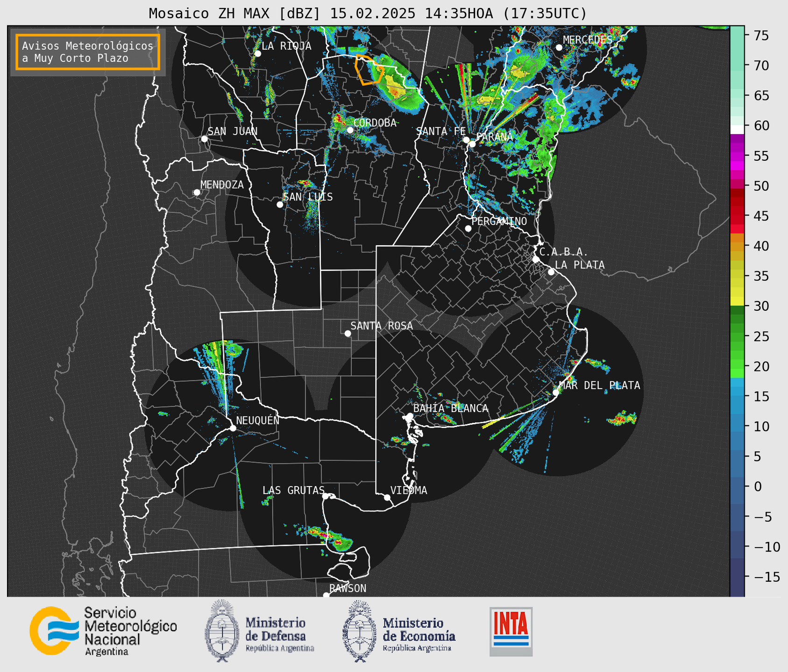Select the BAHÍA BLANCA city label
The width and height of the screenshot is (788, 672).
[451, 408]
